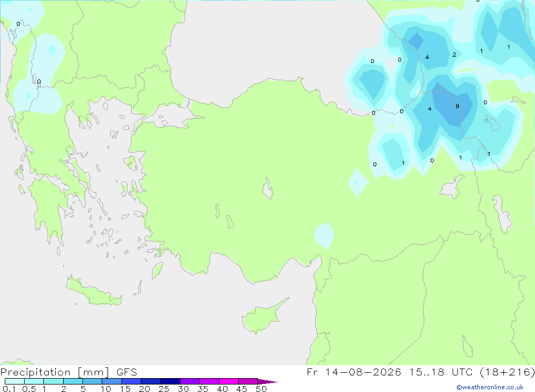The image size is (535, 392).
Task: Click the '35' legend scale label
Action: [203, 389]
